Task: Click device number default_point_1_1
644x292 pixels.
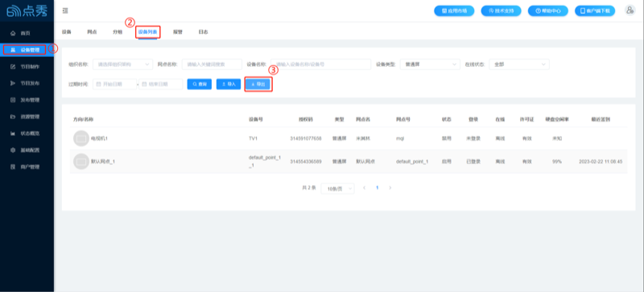Action: click(265, 162)
